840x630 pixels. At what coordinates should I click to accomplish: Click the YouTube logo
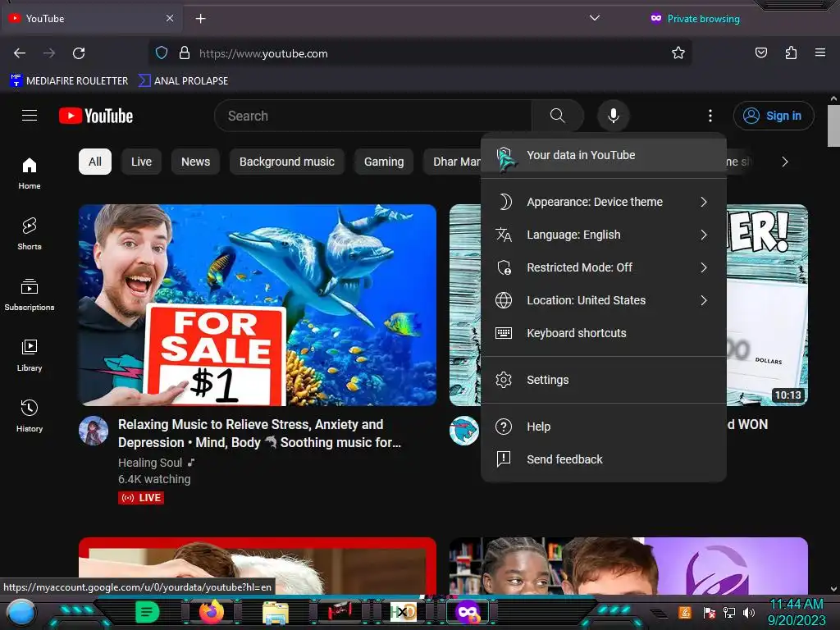tap(96, 116)
